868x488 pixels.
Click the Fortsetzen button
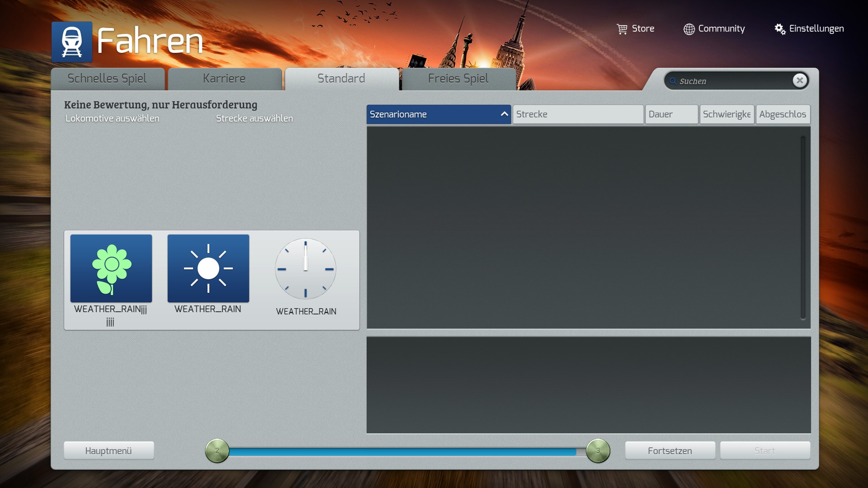[670, 450]
